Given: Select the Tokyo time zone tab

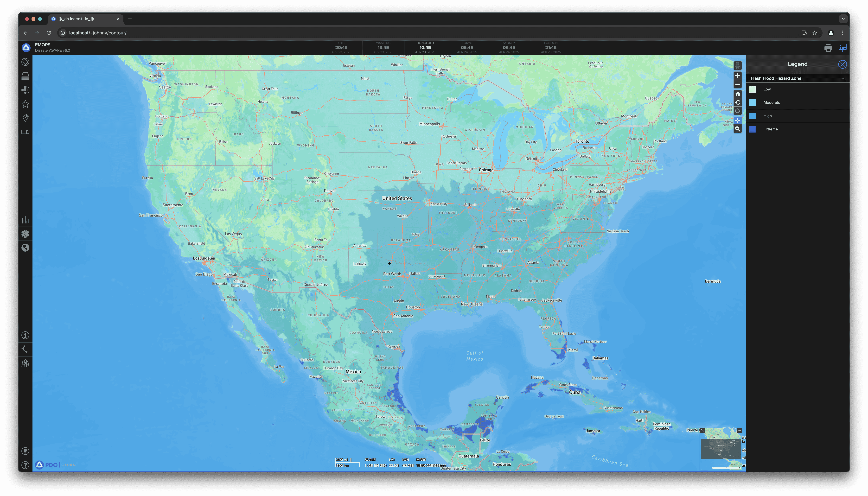Looking at the screenshot, I should click(x=467, y=48).
